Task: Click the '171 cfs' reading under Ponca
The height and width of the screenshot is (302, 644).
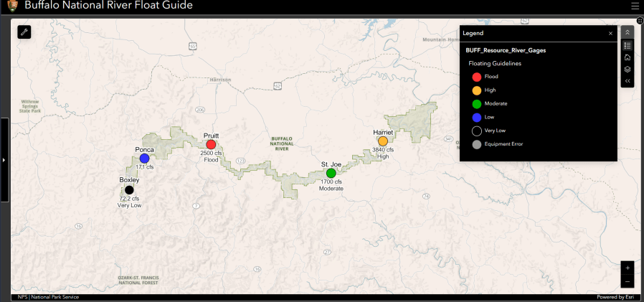Action: click(x=144, y=167)
